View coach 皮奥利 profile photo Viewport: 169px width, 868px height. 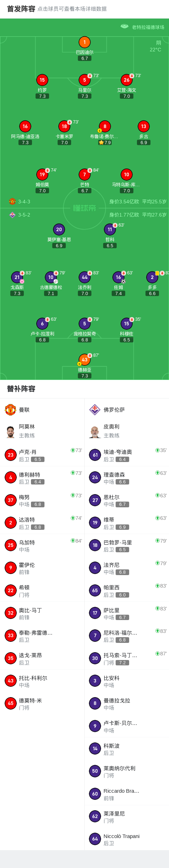point(95,432)
